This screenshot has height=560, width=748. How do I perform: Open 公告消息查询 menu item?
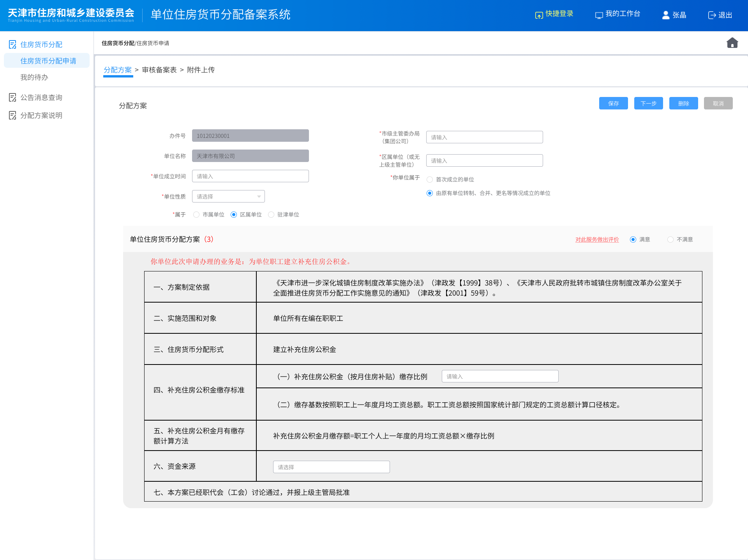(x=41, y=97)
